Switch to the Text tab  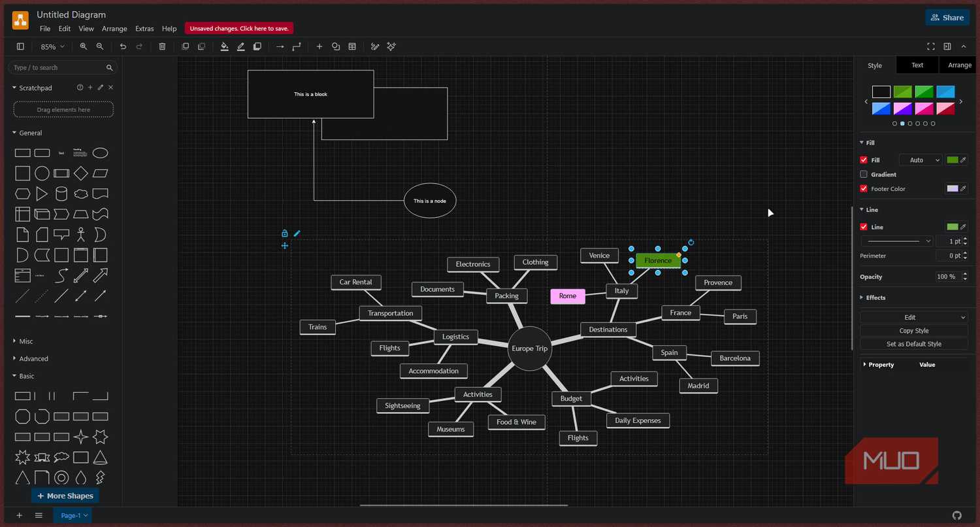click(x=917, y=65)
